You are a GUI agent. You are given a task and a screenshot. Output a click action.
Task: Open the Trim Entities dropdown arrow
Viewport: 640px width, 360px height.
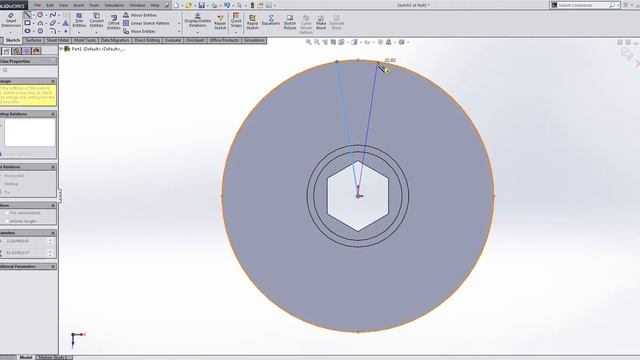[79, 32]
